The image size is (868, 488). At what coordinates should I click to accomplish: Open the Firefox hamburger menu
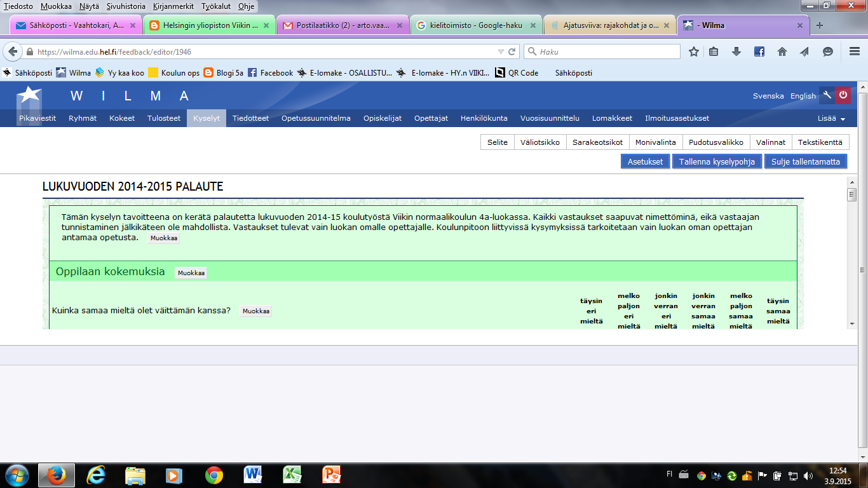click(x=855, y=51)
